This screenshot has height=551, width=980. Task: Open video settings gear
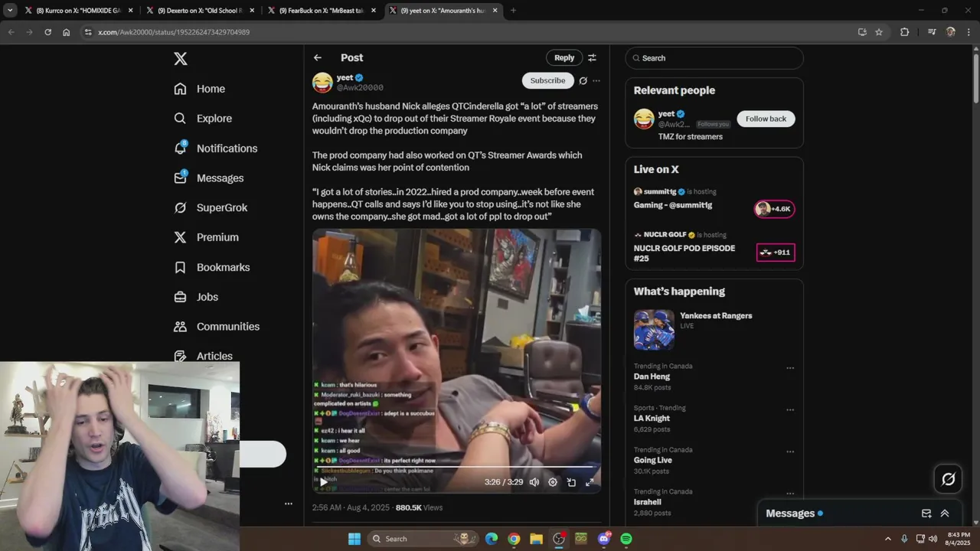click(553, 482)
